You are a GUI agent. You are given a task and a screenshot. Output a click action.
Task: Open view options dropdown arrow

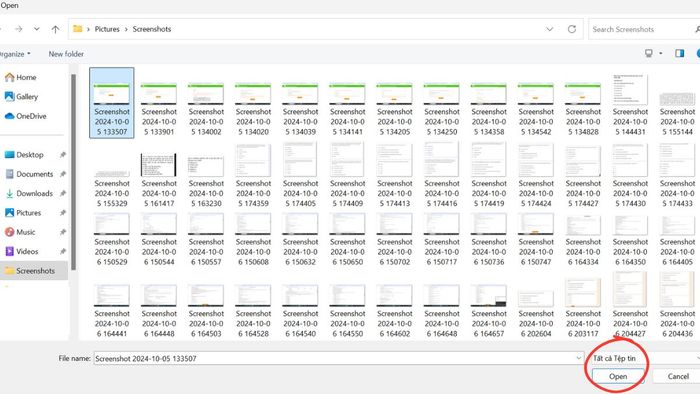(661, 54)
